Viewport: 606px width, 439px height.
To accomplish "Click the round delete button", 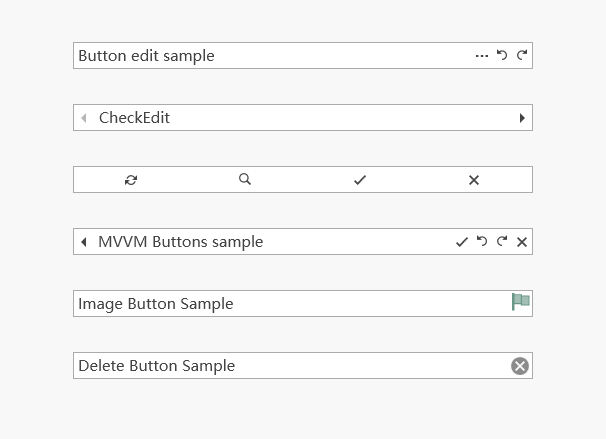I will pos(520,366).
